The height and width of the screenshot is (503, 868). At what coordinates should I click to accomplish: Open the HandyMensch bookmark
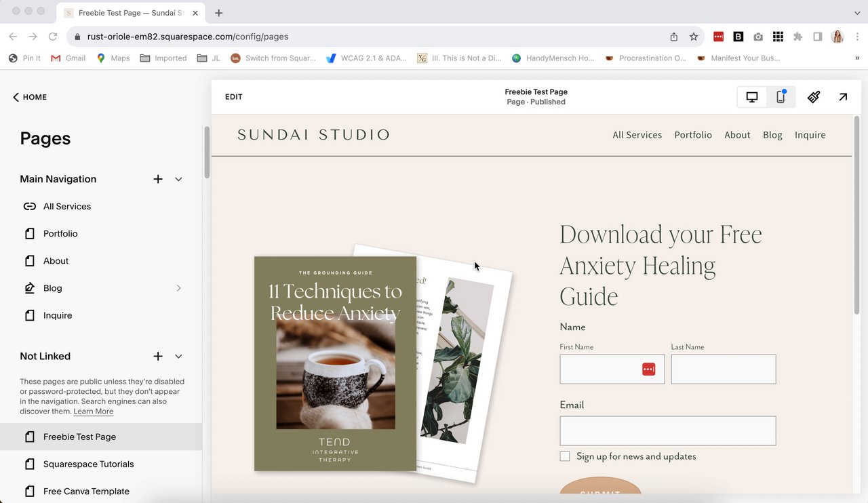click(x=553, y=58)
